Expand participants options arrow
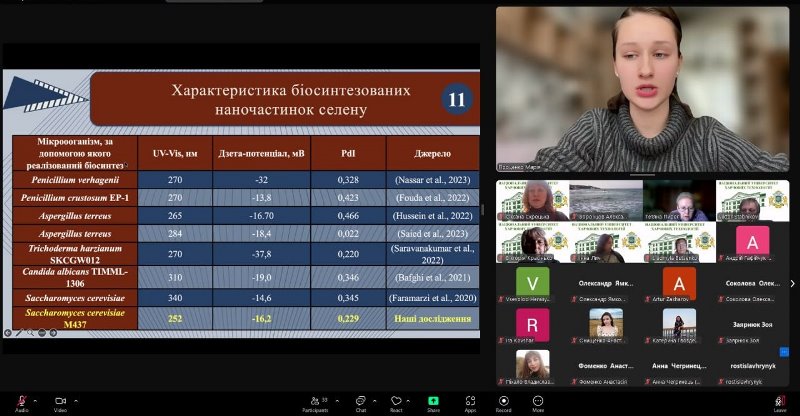This screenshot has height=416, width=800. pos(337,401)
